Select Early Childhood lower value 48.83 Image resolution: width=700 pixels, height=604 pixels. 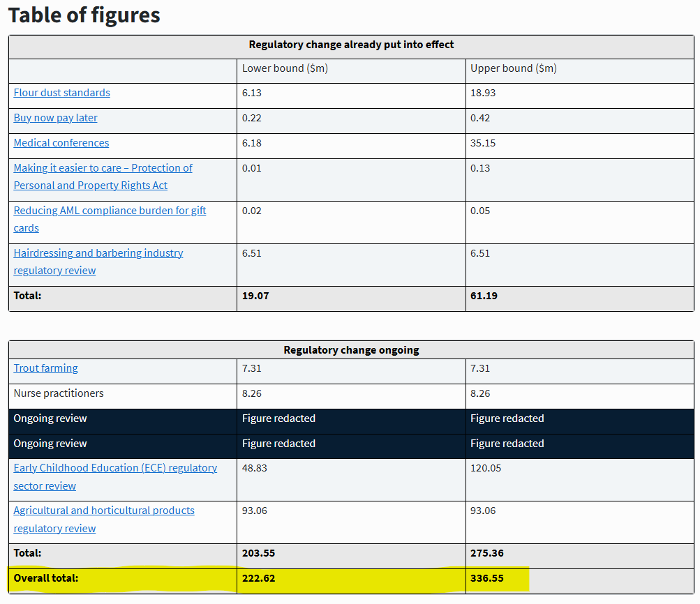255,468
